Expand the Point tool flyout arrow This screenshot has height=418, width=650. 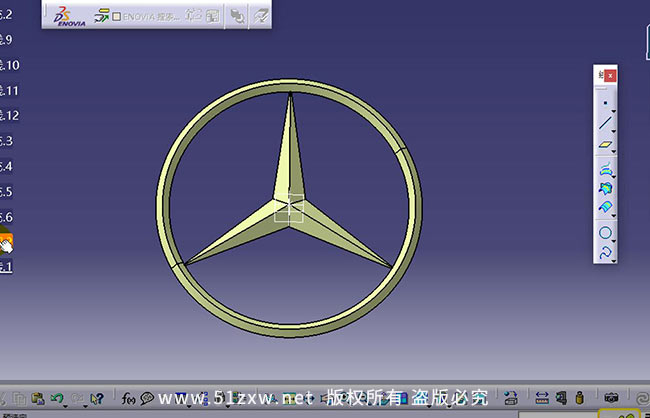coord(614,112)
